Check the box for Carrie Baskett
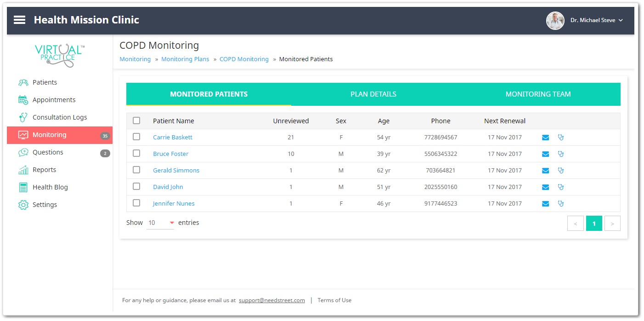644x321 pixels. (x=136, y=137)
